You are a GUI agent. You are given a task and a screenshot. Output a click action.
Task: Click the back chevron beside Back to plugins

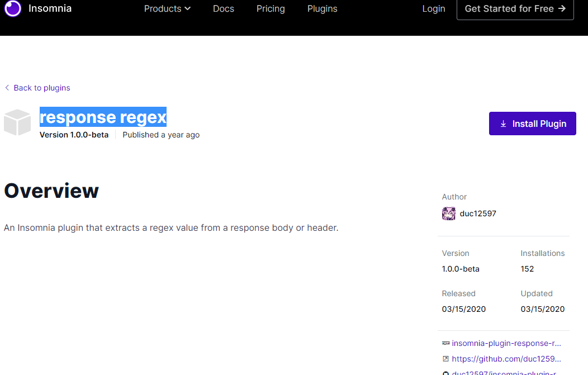[x=7, y=87]
